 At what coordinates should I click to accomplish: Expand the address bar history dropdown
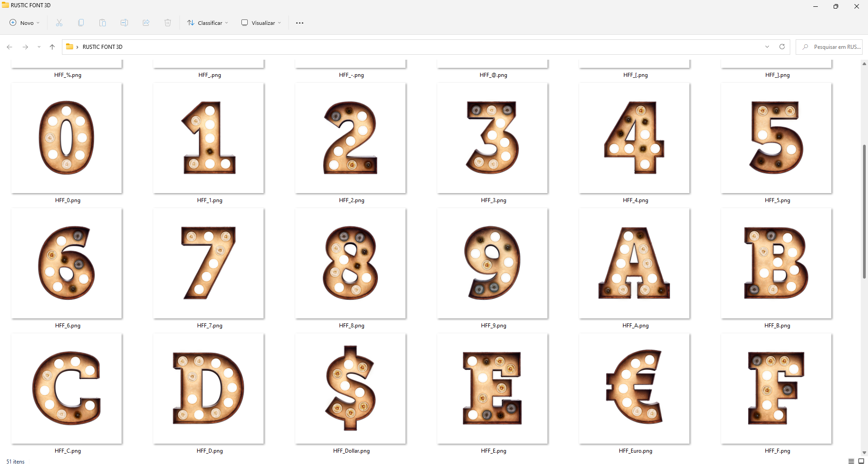click(x=767, y=47)
